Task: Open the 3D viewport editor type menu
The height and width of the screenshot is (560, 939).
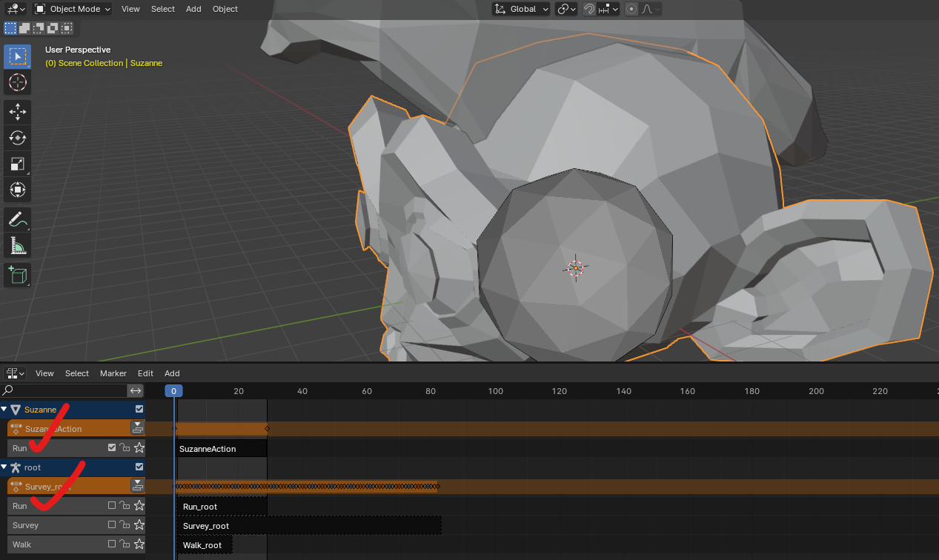Action: tap(15, 9)
